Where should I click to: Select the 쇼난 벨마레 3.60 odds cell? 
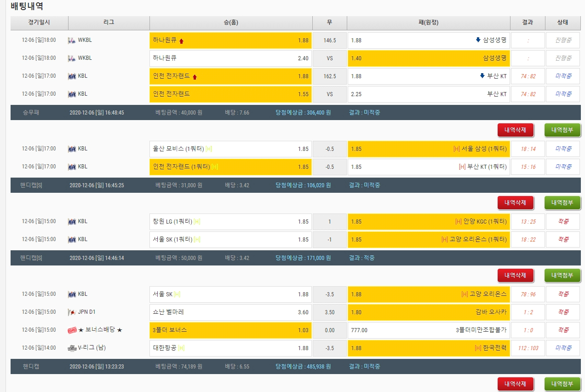(230, 312)
